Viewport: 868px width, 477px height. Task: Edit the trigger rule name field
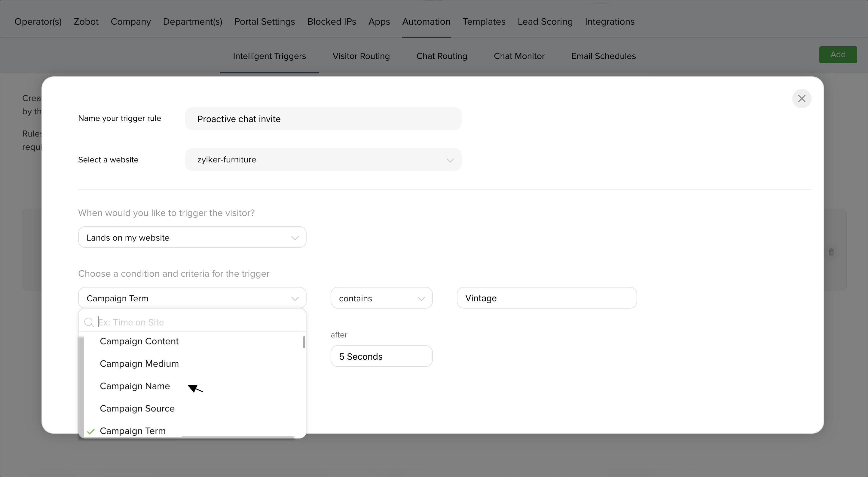(323, 119)
